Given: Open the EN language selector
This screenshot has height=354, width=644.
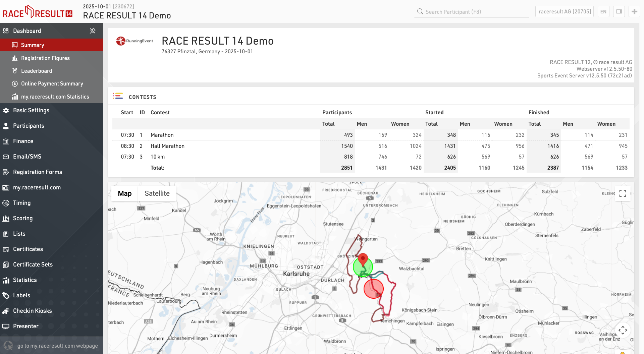Looking at the screenshot, I should click(603, 12).
